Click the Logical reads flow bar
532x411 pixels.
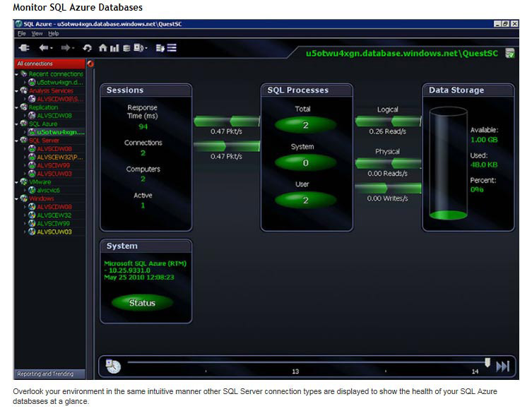[388, 121]
